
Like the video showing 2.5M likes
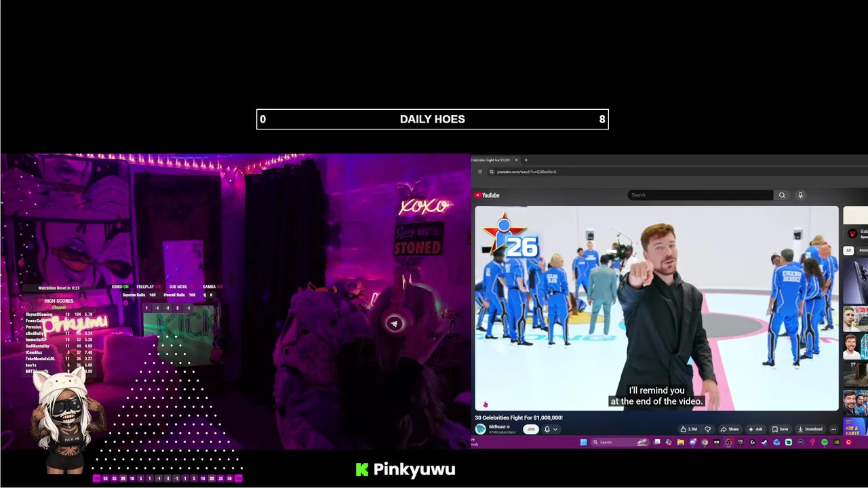689,429
